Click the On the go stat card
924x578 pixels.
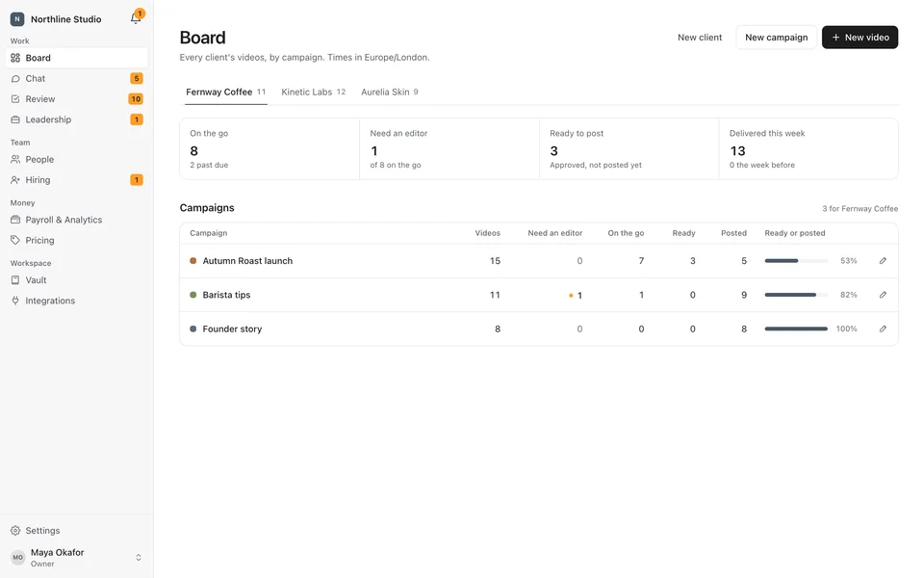pyautogui.click(x=269, y=148)
